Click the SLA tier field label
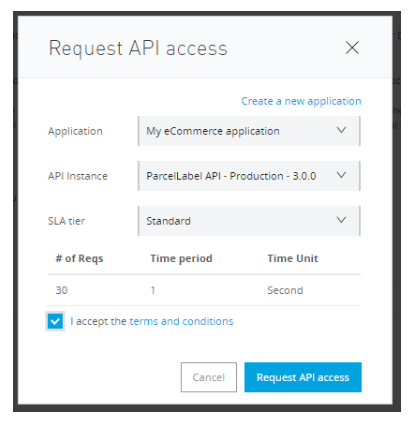Screen dimensions: 415x433 66,221
